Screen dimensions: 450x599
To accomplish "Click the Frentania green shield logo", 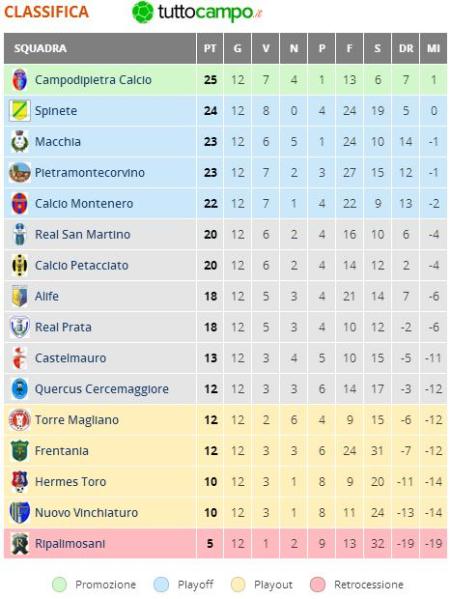I will click(19, 451).
